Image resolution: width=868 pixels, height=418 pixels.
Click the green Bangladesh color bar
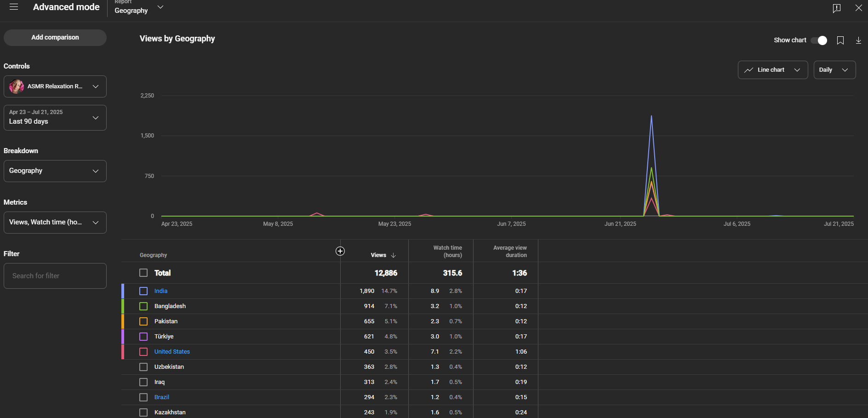coord(123,306)
